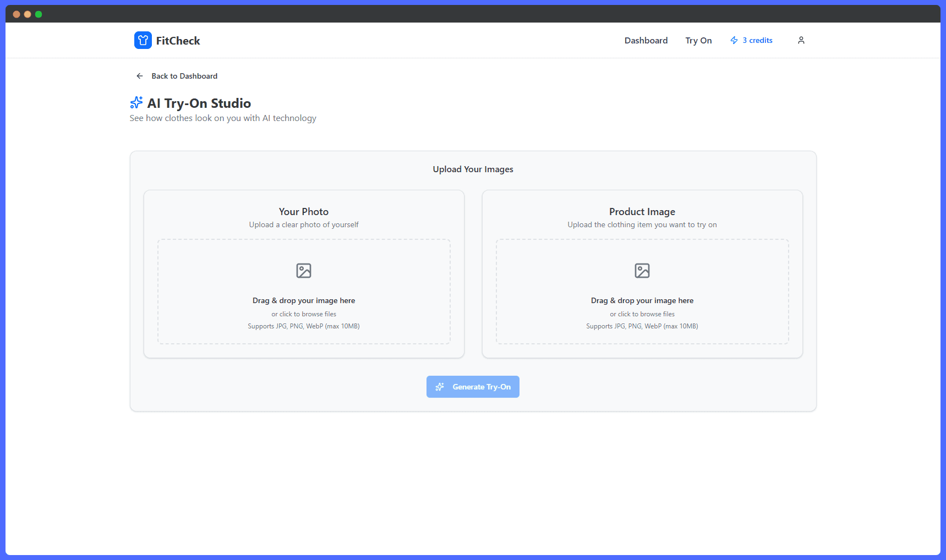The width and height of the screenshot is (946, 560).
Task: Open the user profile icon
Action: (x=801, y=40)
